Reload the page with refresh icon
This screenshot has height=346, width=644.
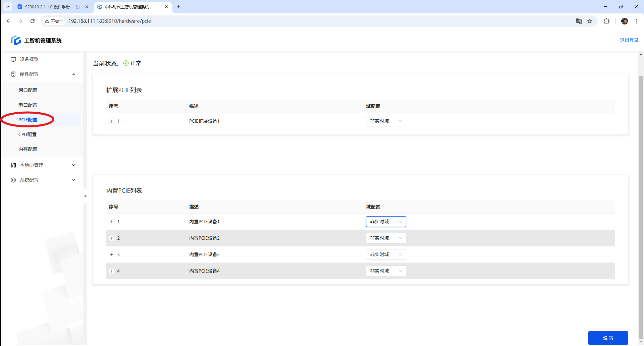pos(32,21)
